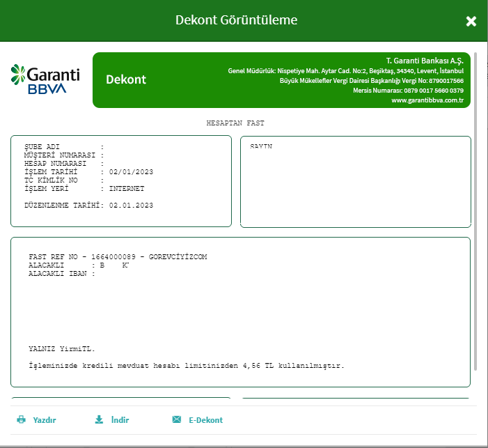Click the DÜZENLENME TARİHİ value 02.01.2023

(x=131, y=206)
